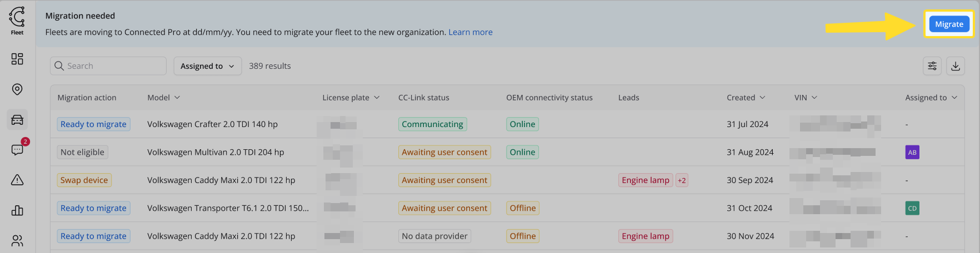Open the dashboard grid icon in sidebar
The height and width of the screenshot is (253, 980).
pos(17,59)
